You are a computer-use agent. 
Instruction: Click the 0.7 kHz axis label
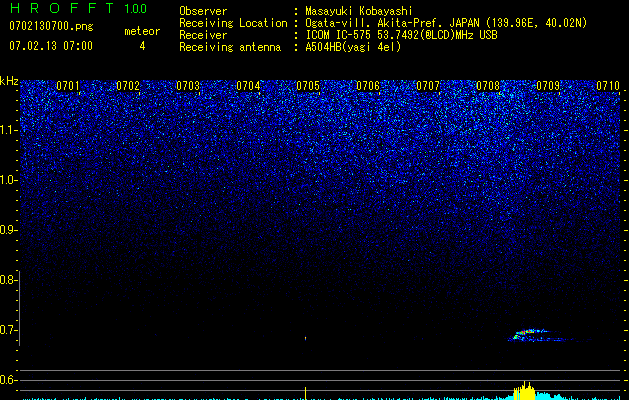(8, 330)
